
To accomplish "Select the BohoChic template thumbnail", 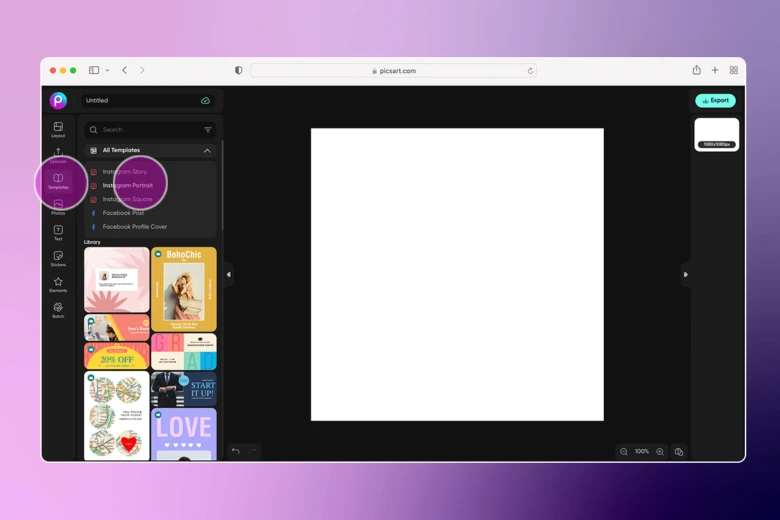I will [x=184, y=289].
